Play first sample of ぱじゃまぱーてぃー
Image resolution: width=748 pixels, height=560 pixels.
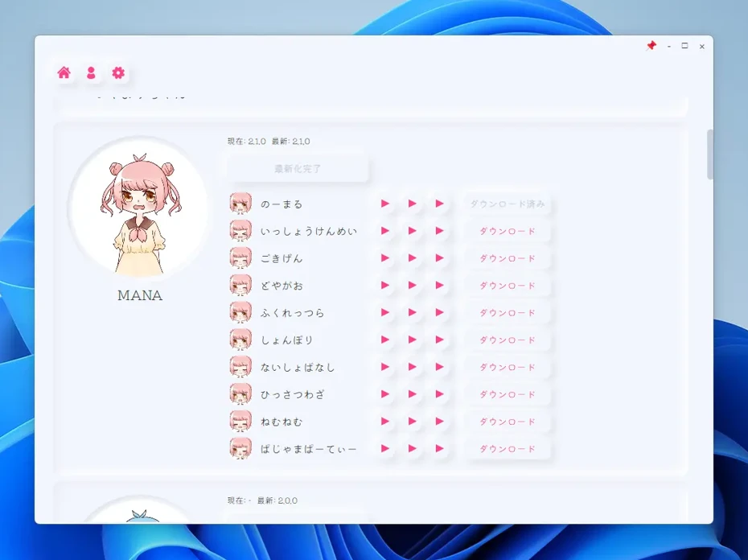[x=385, y=449]
